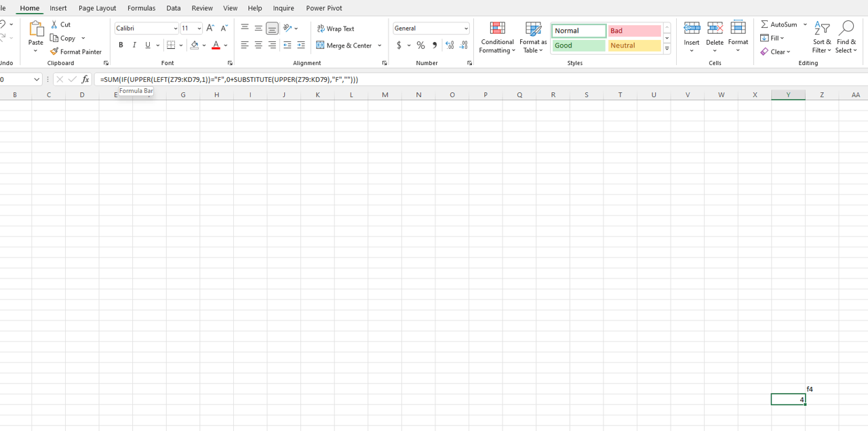The width and height of the screenshot is (868, 431).
Task: Apply the Bad cell style
Action: pyautogui.click(x=634, y=30)
